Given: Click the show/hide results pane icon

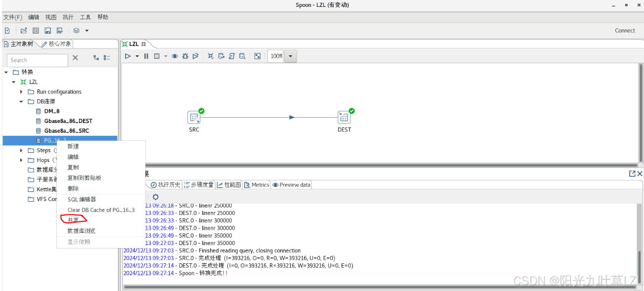Looking at the screenshot, I should point(258,56).
